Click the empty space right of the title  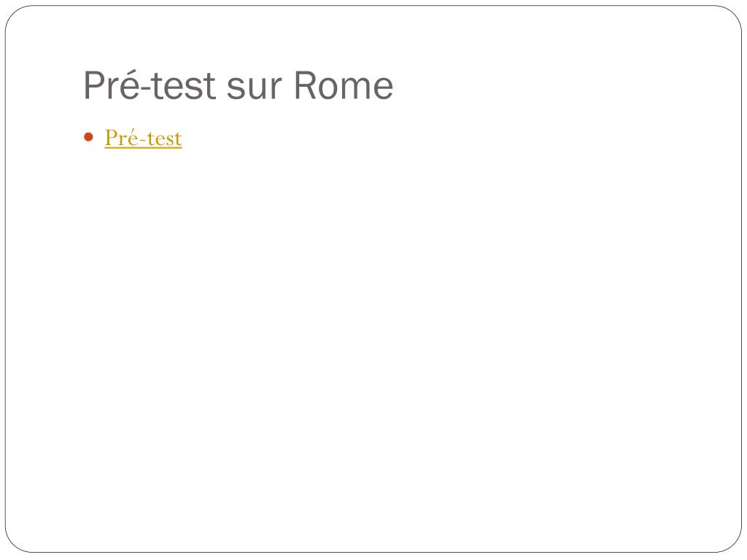[547, 85]
